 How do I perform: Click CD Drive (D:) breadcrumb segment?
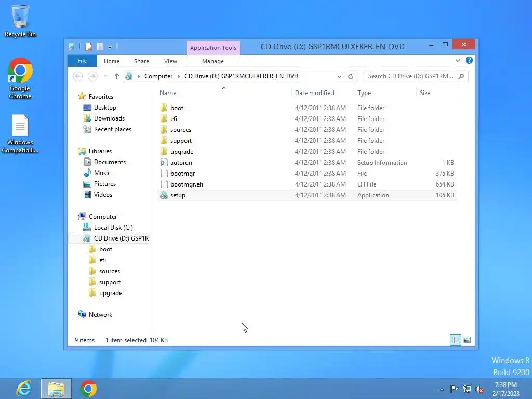[241, 76]
